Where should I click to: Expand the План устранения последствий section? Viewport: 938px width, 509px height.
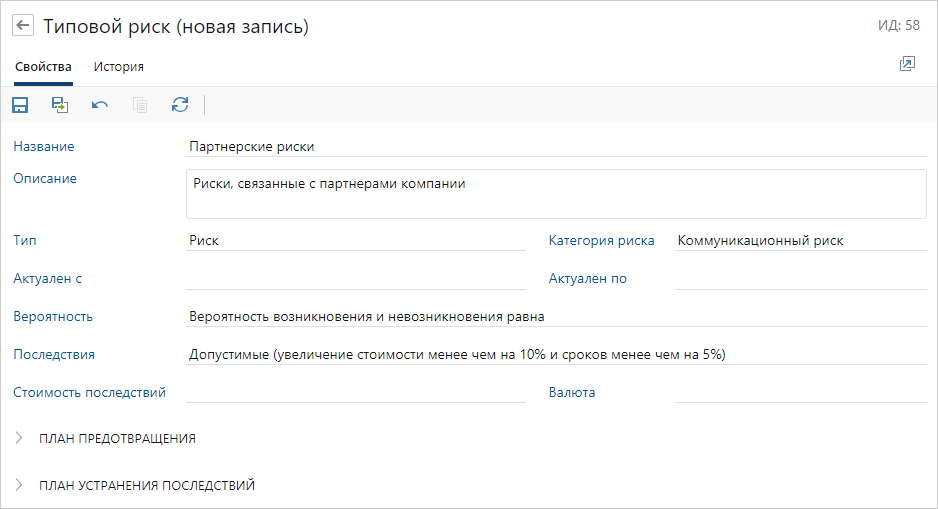pos(146,485)
